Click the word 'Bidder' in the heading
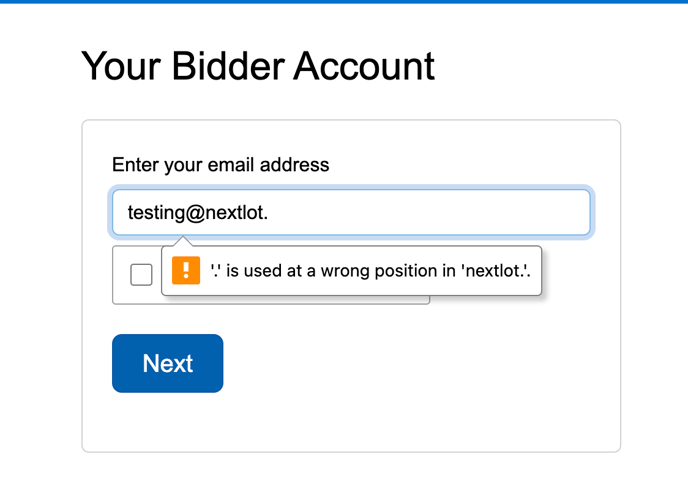 tap(228, 66)
